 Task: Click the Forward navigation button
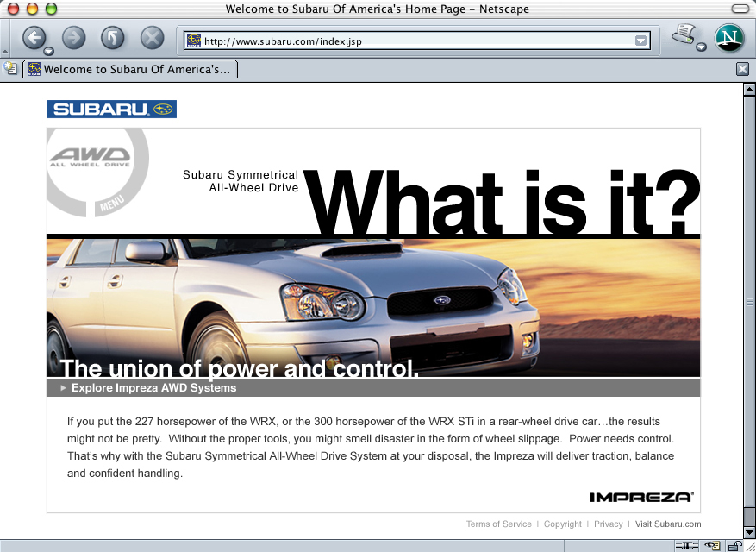(74, 37)
